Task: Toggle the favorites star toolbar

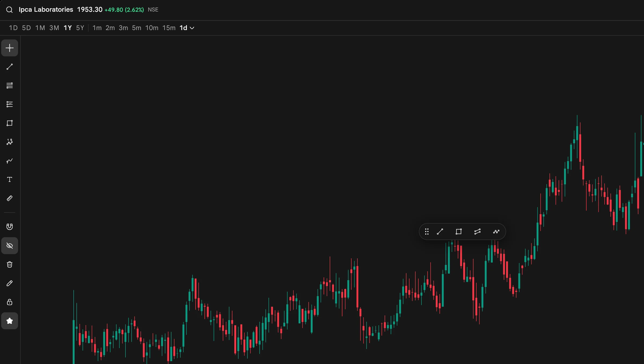Action: point(10,321)
